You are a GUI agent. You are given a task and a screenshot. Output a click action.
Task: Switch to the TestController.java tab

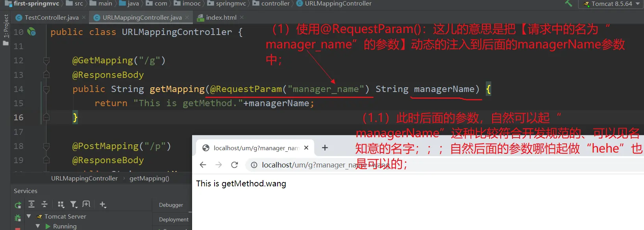(x=51, y=17)
